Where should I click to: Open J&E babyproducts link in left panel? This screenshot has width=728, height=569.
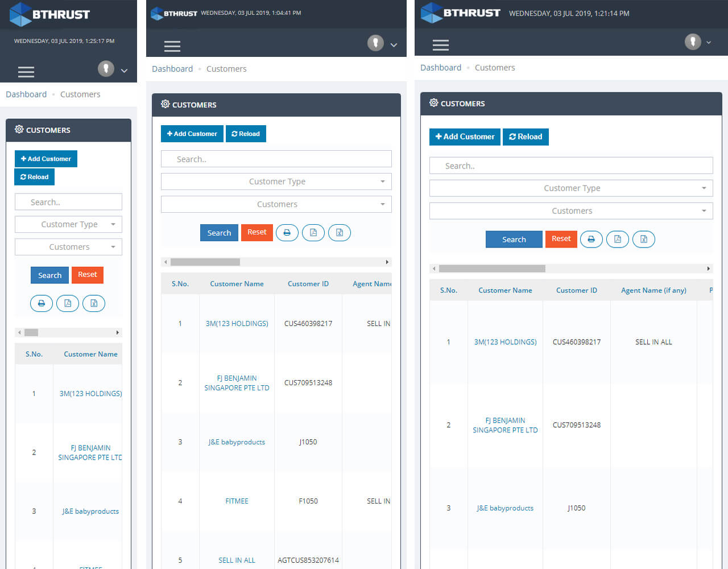pos(91,512)
